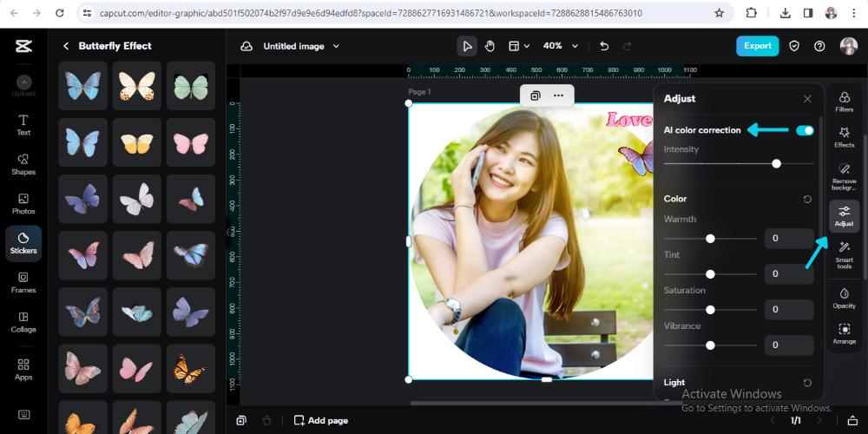This screenshot has width=868, height=434.
Task: Click the CapCut logo icon
Action: [23, 46]
